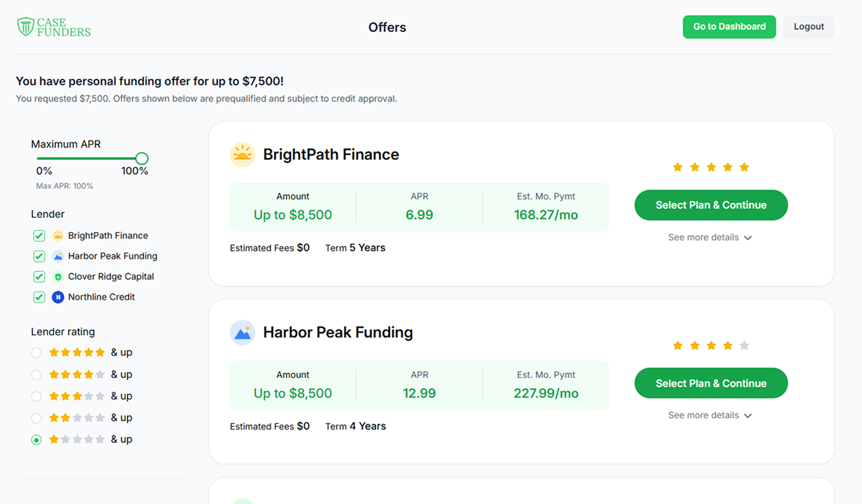Click Harbor Peak's Estimated Fees $0 text
This screenshot has width=862, height=504.
coord(270,426)
